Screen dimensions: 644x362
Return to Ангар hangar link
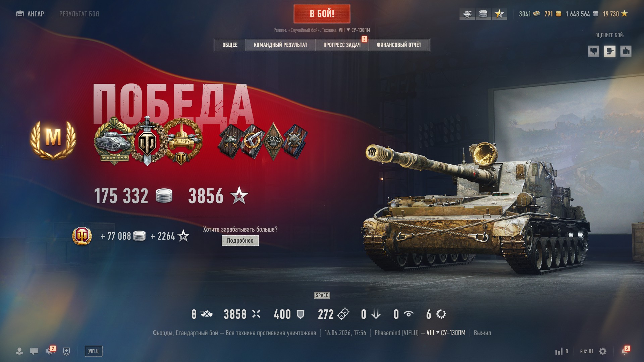tap(30, 14)
